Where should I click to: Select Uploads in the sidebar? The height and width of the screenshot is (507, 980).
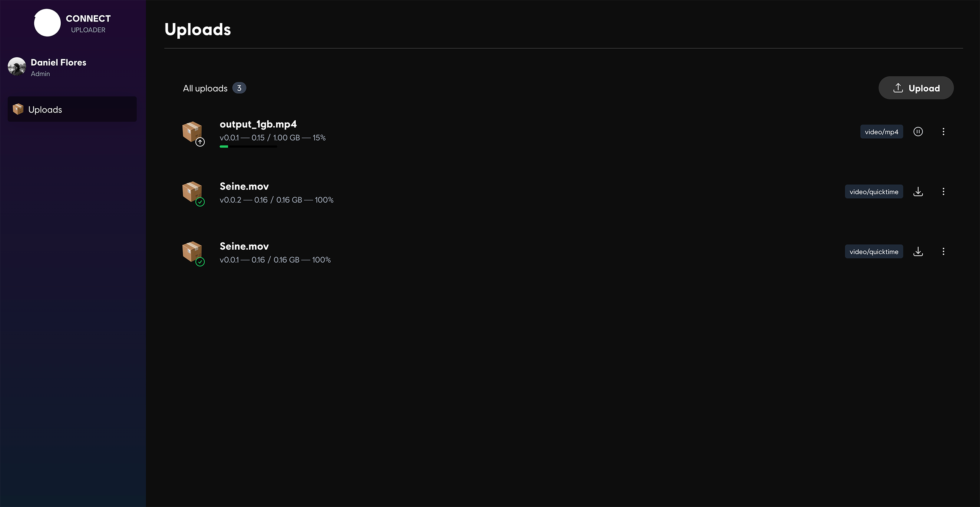[x=72, y=109]
